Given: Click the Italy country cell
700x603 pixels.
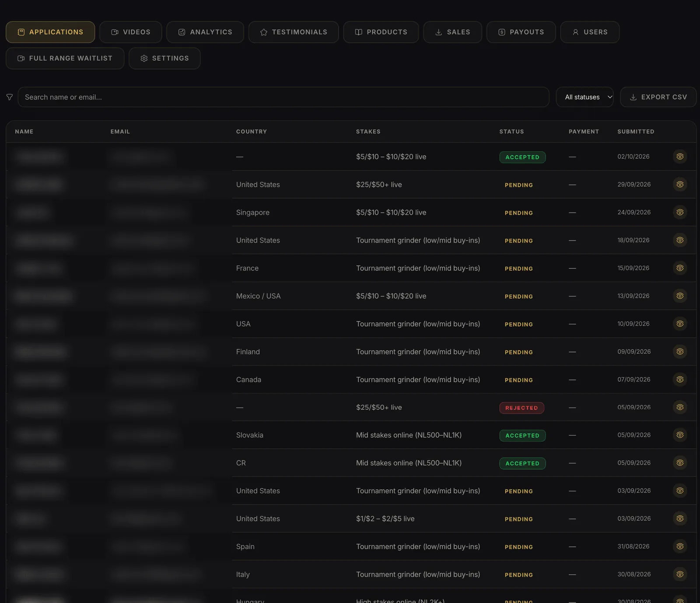Looking at the screenshot, I should click(243, 575).
